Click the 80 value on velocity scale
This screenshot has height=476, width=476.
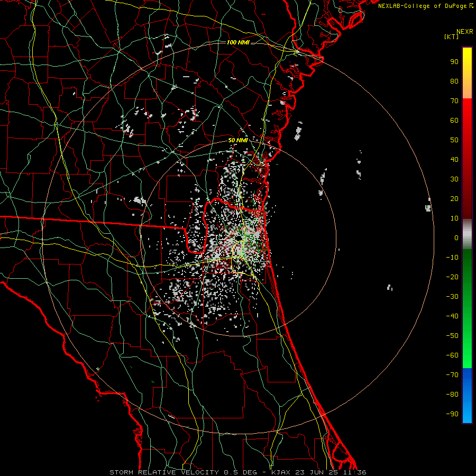[454, 81]
